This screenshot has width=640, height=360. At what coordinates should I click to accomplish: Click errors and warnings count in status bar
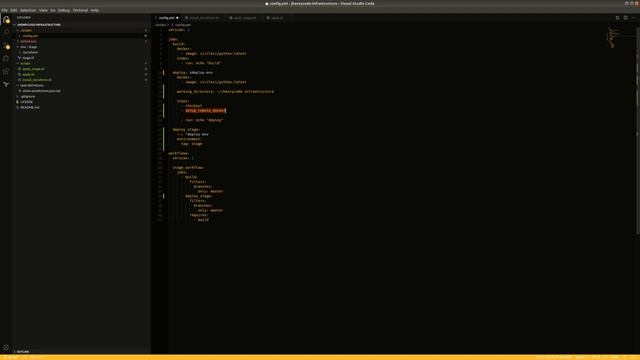pyautogui.click(x=37, y=358)
